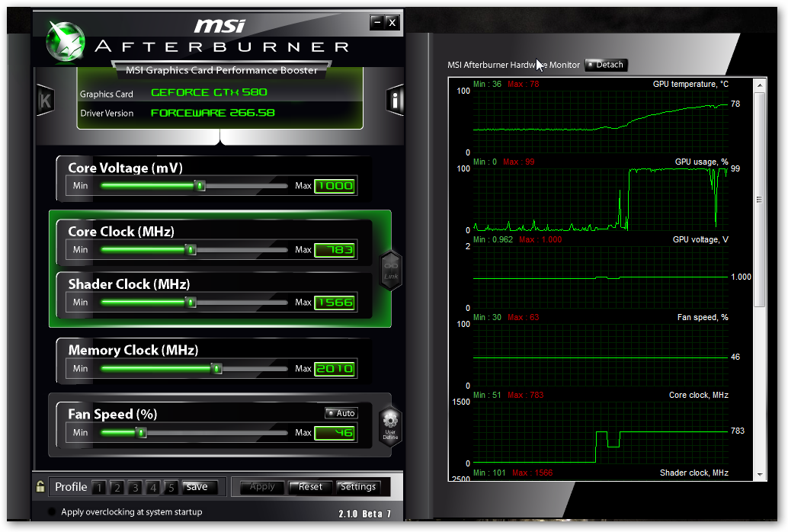The width and height of the screenshot is (788, 532).
Task: Open the information i side button
Action: point(395,101)
